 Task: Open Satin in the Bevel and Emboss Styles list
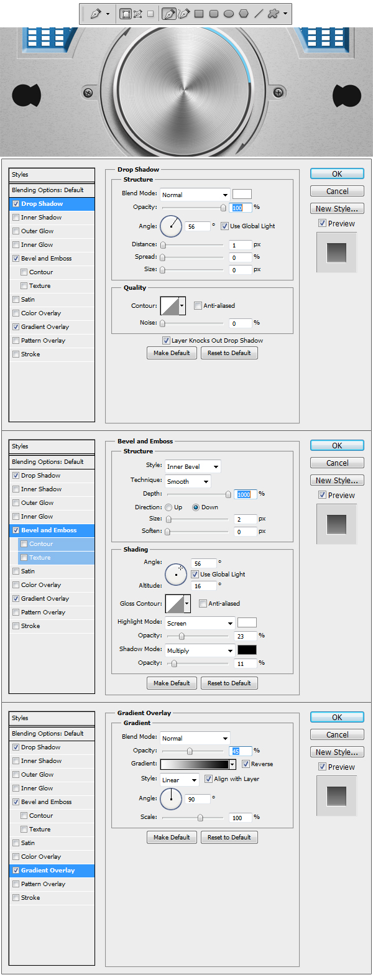pos(28,571)
